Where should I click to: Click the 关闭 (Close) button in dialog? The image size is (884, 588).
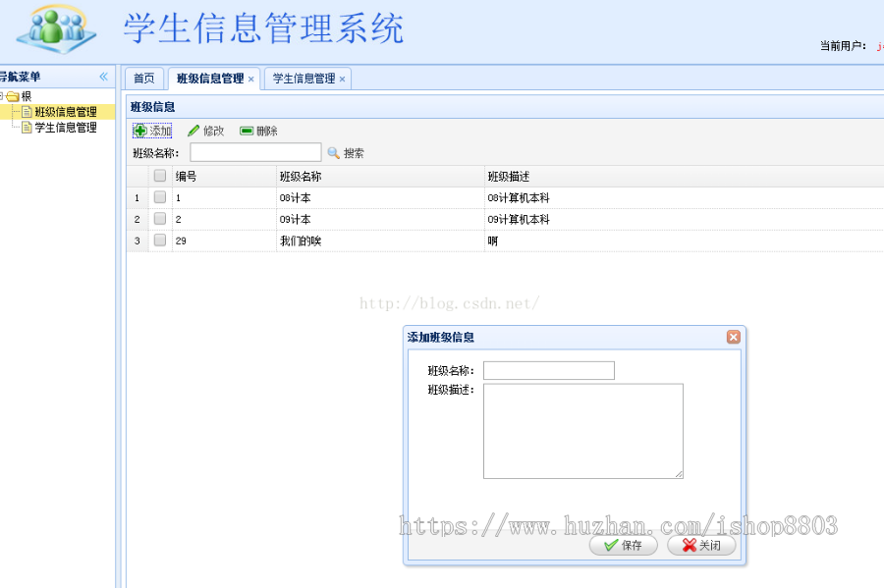(x=700, y=546)
